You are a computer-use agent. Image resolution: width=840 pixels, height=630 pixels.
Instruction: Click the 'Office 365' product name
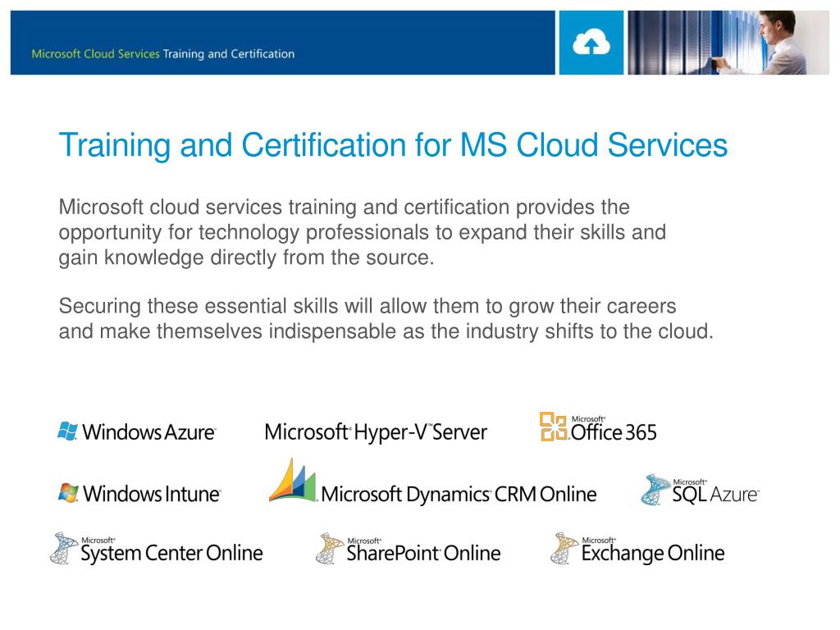(x=614, y=432)
